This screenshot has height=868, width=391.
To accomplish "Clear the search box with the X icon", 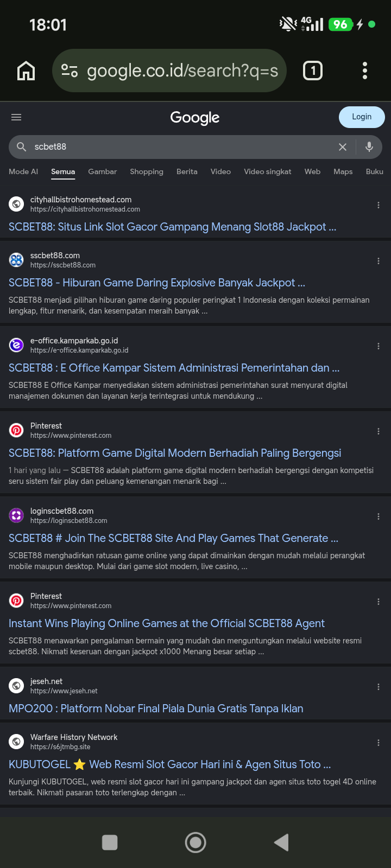I will tap(343, 147).
